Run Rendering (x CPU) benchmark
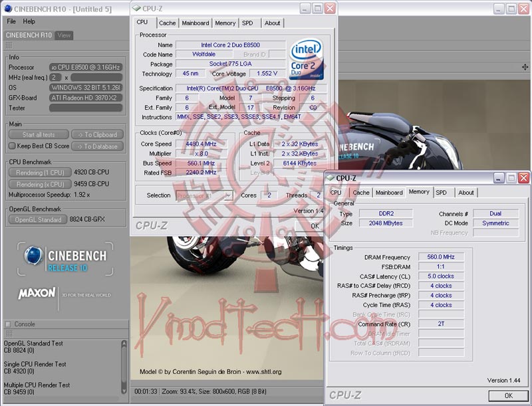Screen dimensions: 532x406 pos(40,184)
